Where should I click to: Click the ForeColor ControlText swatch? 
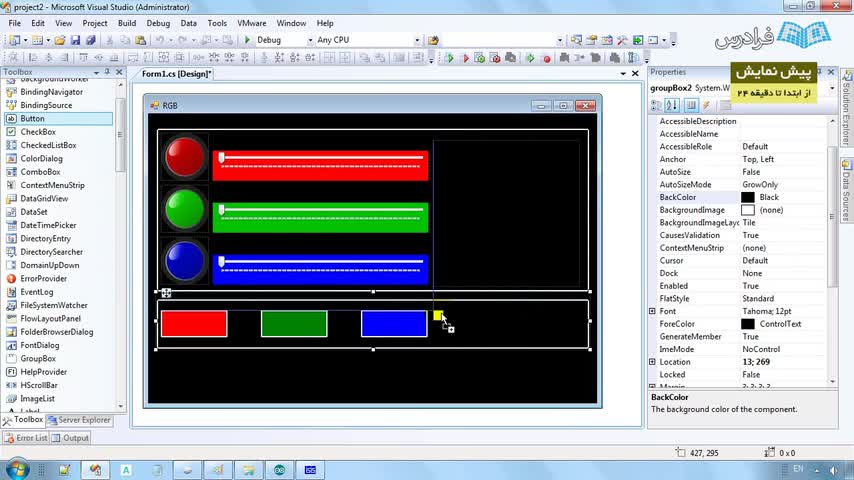coord(748,324)
